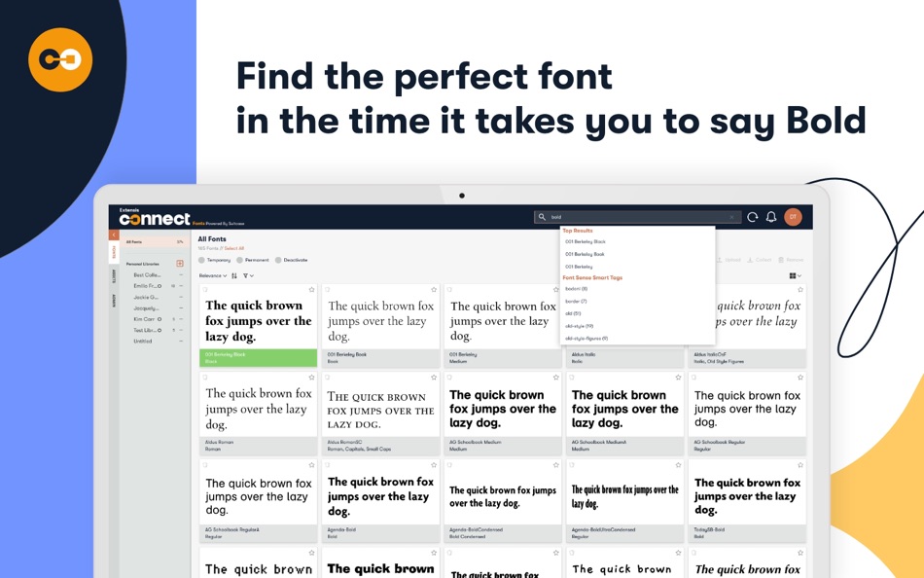Click the search magnifier icon

[542, 217]
